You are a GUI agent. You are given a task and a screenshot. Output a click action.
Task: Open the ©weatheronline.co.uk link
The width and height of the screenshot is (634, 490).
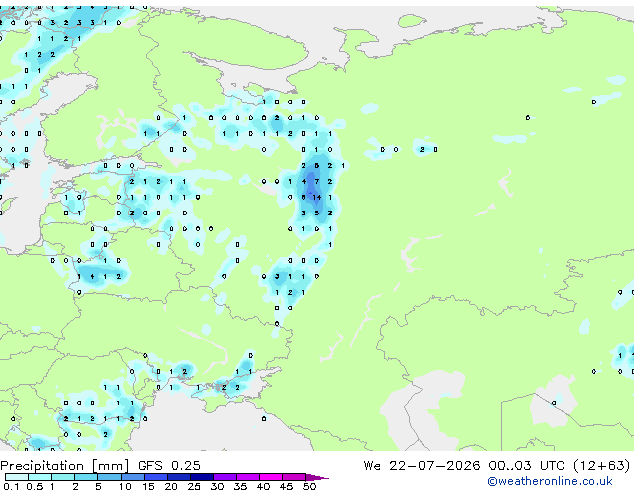550,481
